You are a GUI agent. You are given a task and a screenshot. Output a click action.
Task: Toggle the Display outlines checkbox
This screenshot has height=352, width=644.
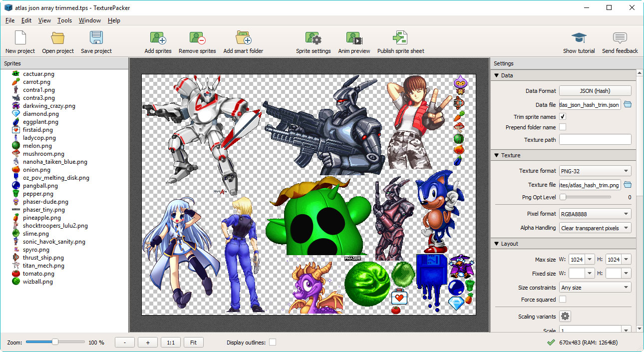[272, 342]
